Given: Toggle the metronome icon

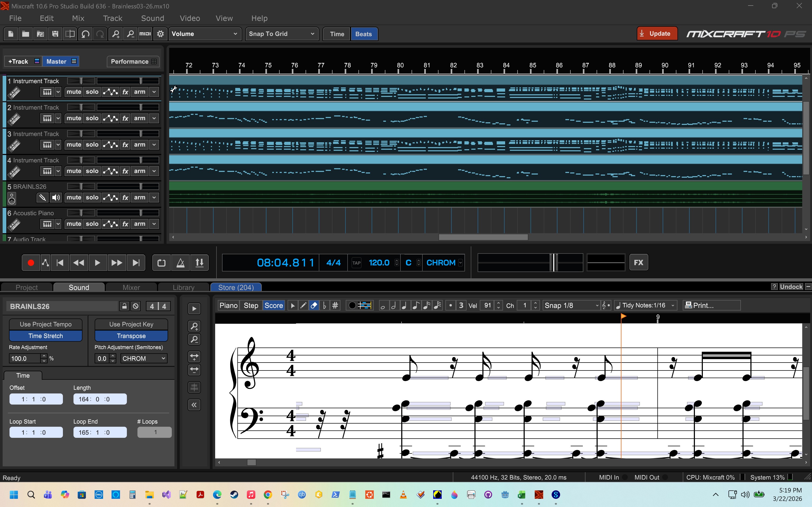Looking at the screenshot, I should pyautogui.click(x=181, y=262).
